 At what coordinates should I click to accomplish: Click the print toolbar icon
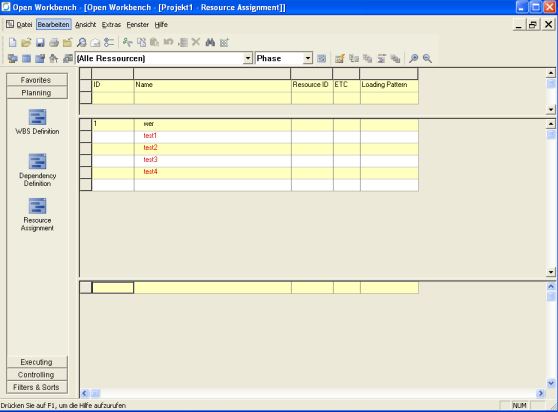tap(54, 43)
